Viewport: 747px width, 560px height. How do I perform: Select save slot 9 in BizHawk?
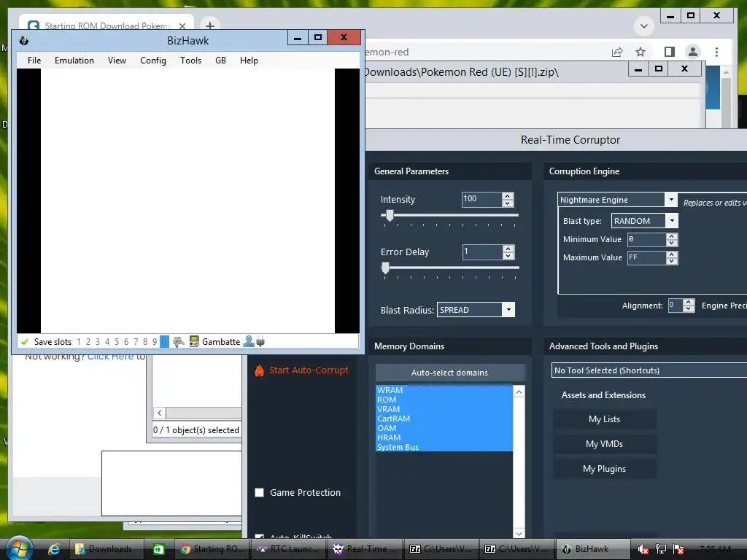(155, 342)
